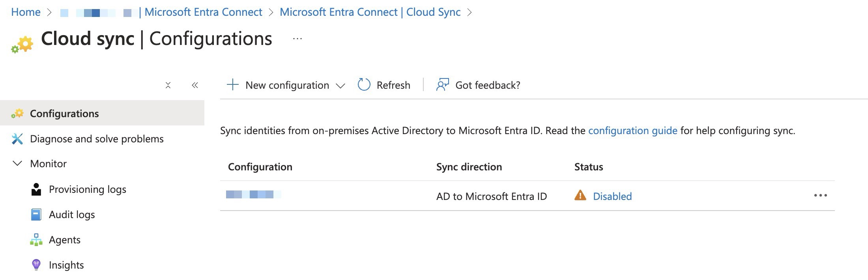Open Microsoft Entra Connect breadcrumb with blurred name
The width and height of the screenshot is (868, 280).
coord(161,12)
